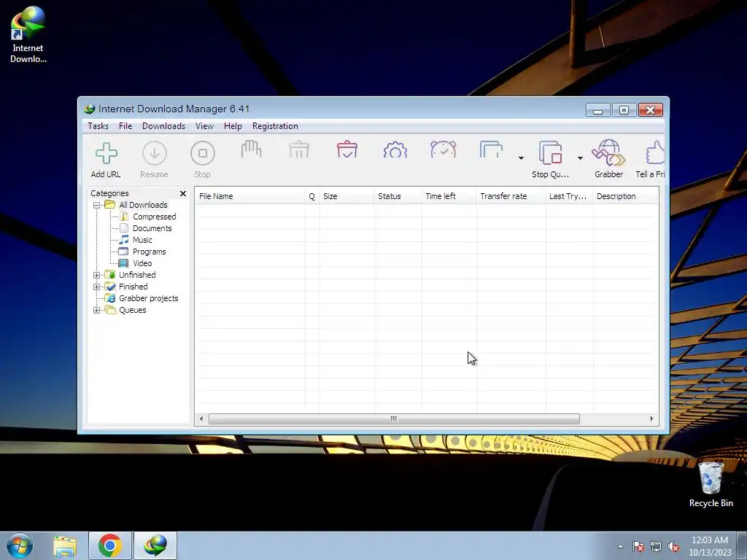Click the Action Center flag icon

[638, 546]
